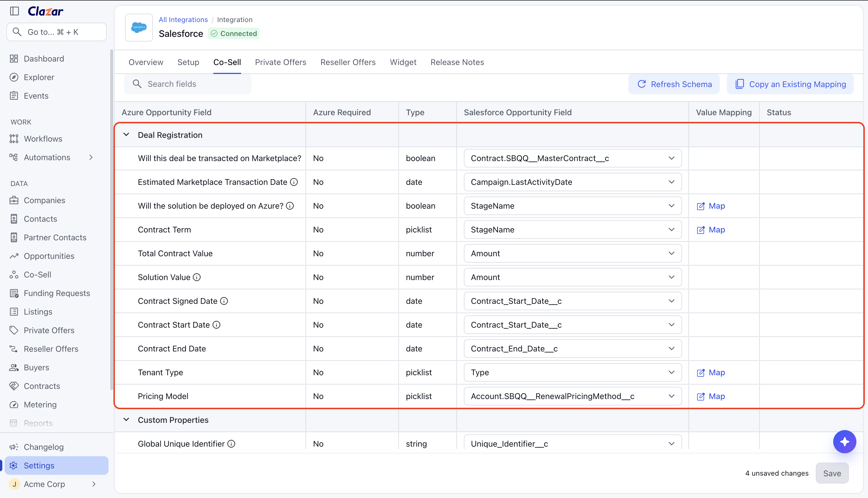
Task: Open Total Contract Value field dropdown
Action: point(573,253)
